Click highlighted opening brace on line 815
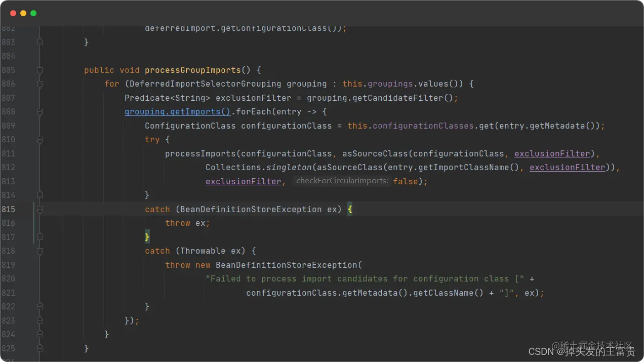 tap(350, 209)
